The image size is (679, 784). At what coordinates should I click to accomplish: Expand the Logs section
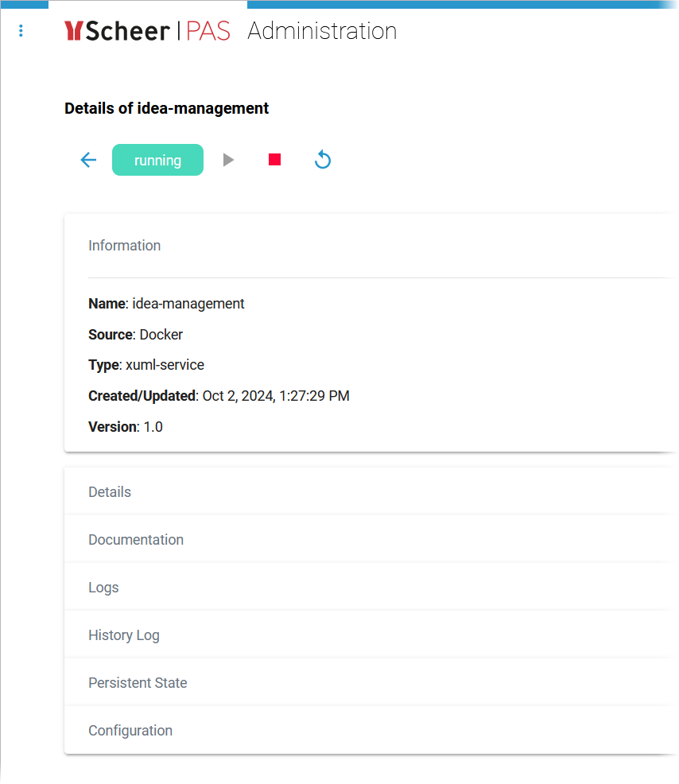[x=103, y=587]
